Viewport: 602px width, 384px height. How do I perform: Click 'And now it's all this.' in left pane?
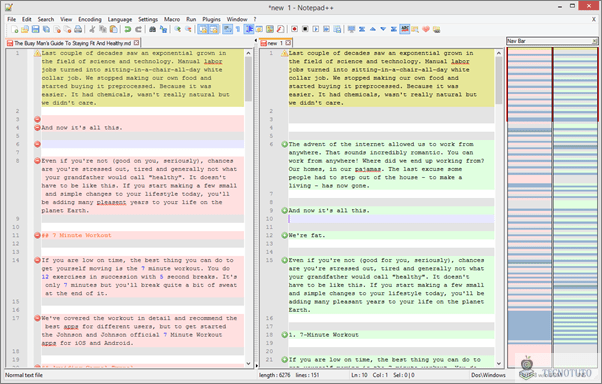tap(82, 127)
